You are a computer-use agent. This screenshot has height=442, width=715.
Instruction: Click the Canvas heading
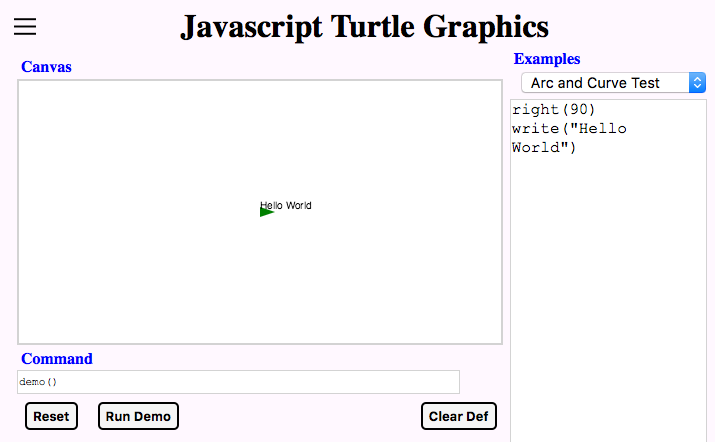[x=46, y=67]
